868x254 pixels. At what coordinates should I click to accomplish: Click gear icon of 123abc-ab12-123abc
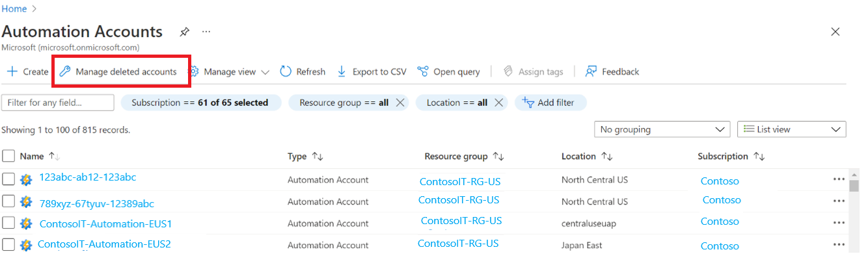tap(26, 180)
